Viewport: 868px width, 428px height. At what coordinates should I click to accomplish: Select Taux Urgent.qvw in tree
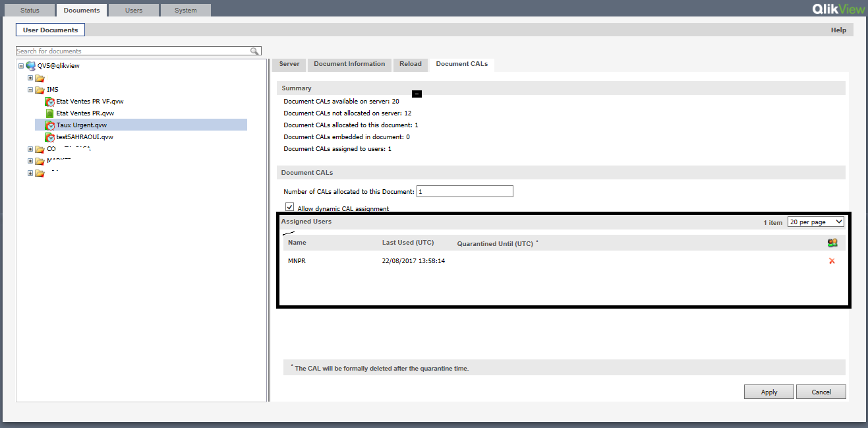point(82,125)
